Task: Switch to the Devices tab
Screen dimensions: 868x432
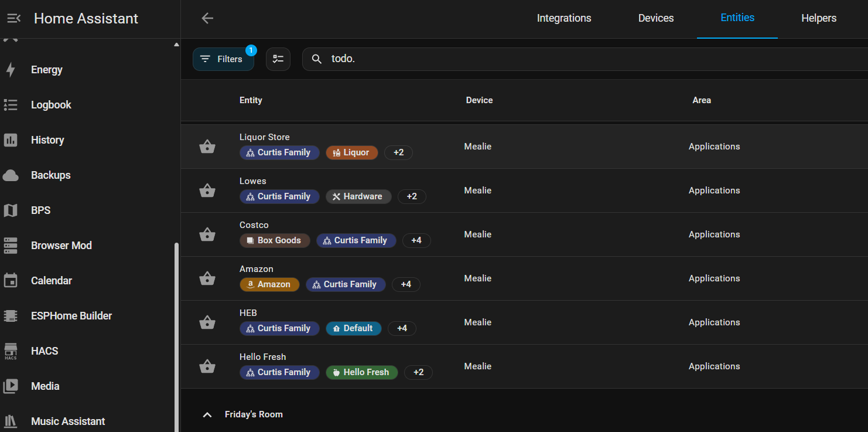Action: (656, 18)
